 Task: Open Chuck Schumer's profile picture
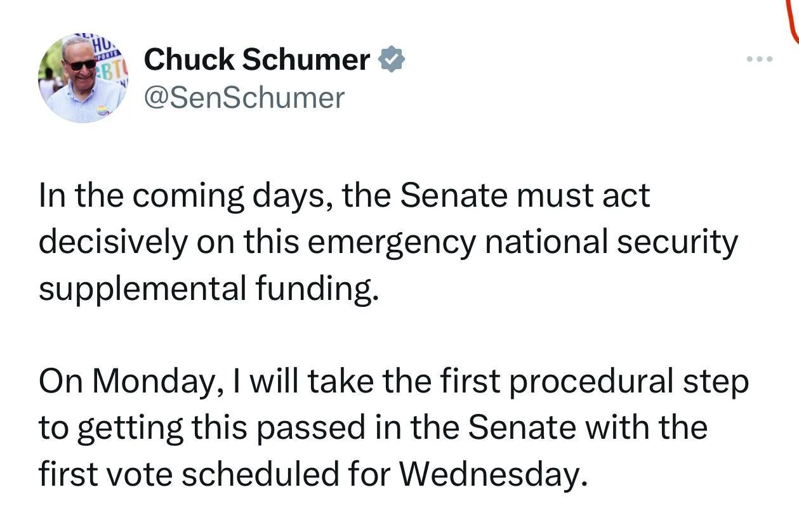[83, 79]
